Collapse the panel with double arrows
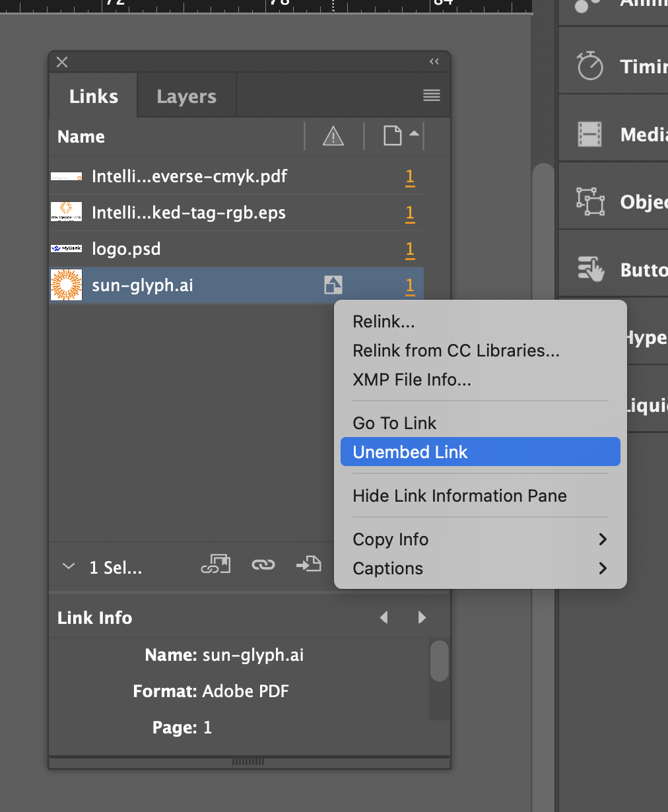The image size is (668, 812). 434,61
